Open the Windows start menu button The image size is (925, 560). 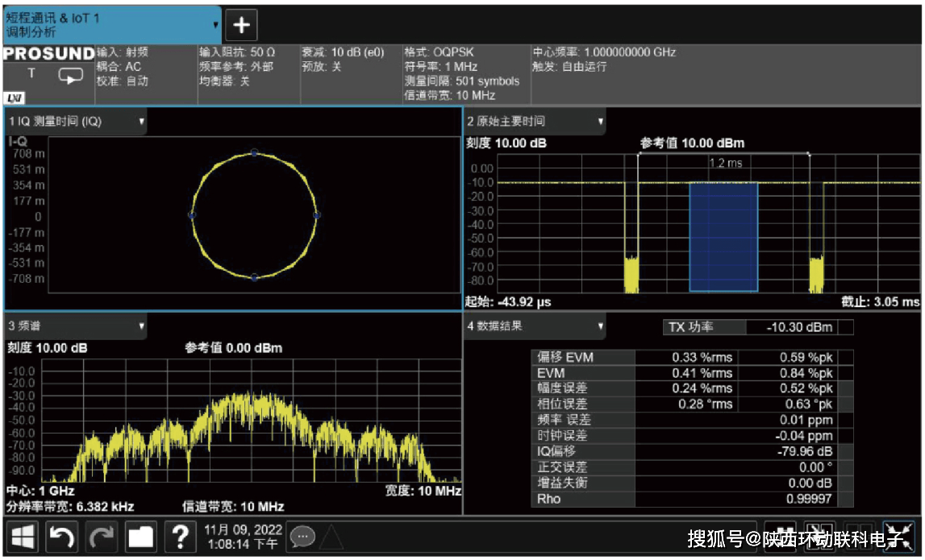tap(23, 537)
